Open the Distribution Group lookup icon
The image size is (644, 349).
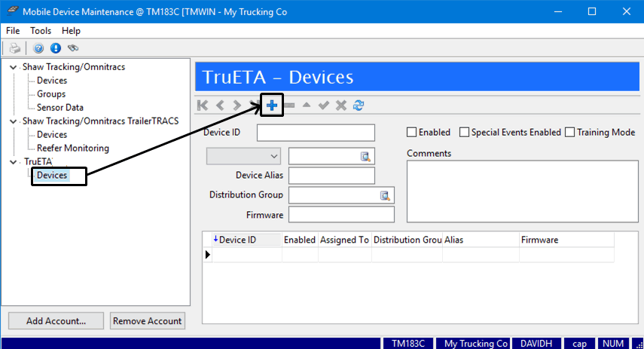(385, 196)
